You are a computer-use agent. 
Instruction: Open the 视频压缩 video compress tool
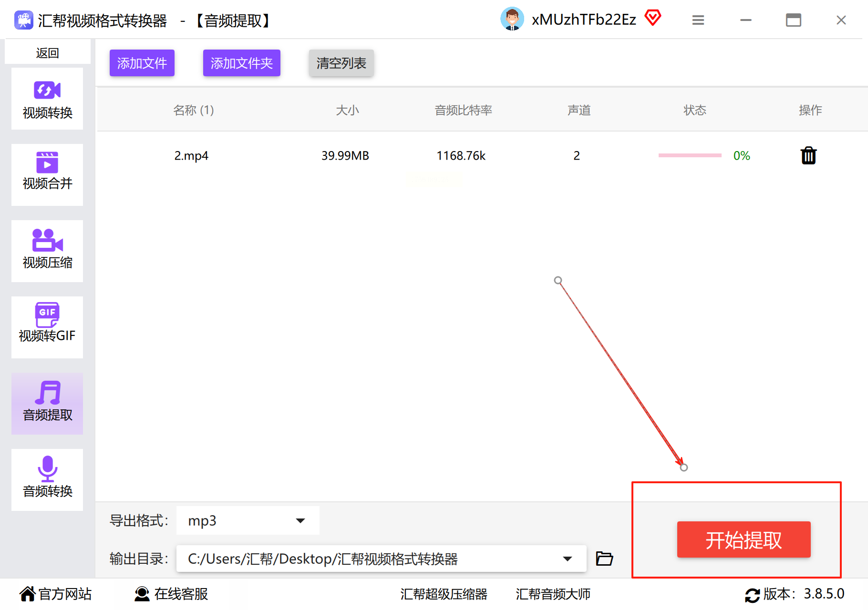point(47,251)
